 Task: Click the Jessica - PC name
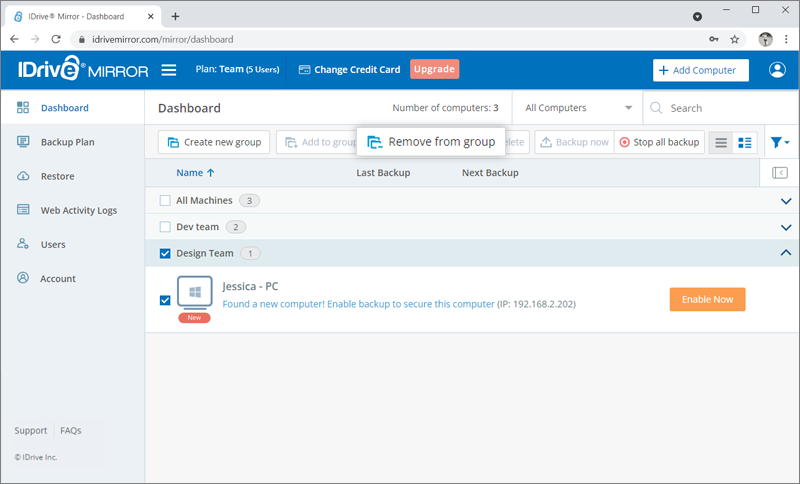[x=250, y=286]
